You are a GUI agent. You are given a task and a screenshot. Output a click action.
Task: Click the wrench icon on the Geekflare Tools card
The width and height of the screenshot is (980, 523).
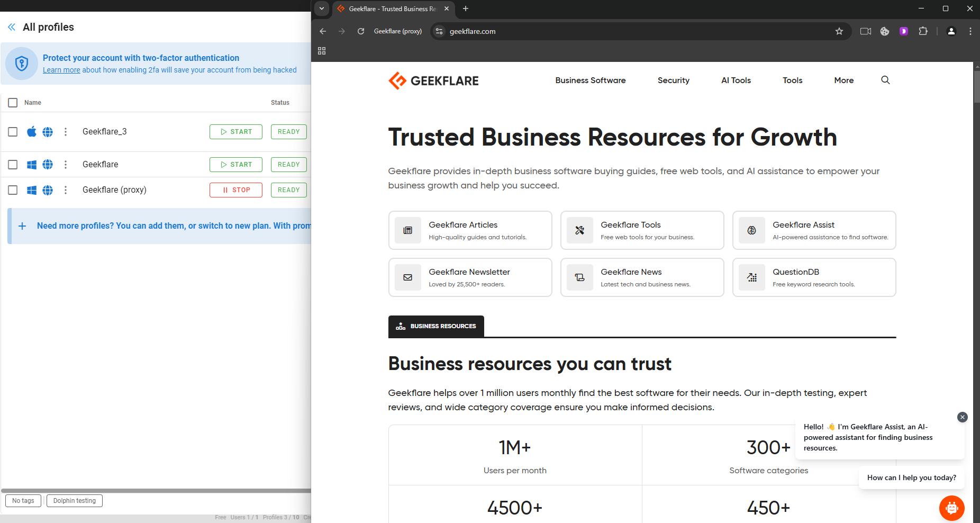[579, 230]
